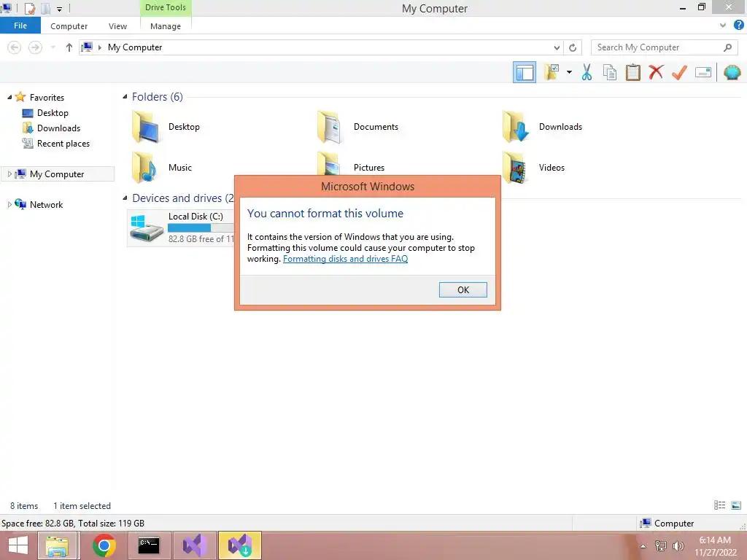Click the Copy pages icon in toolbar
Image resolution: width=747 pixels, height=560 pixels.
point(610,72)
